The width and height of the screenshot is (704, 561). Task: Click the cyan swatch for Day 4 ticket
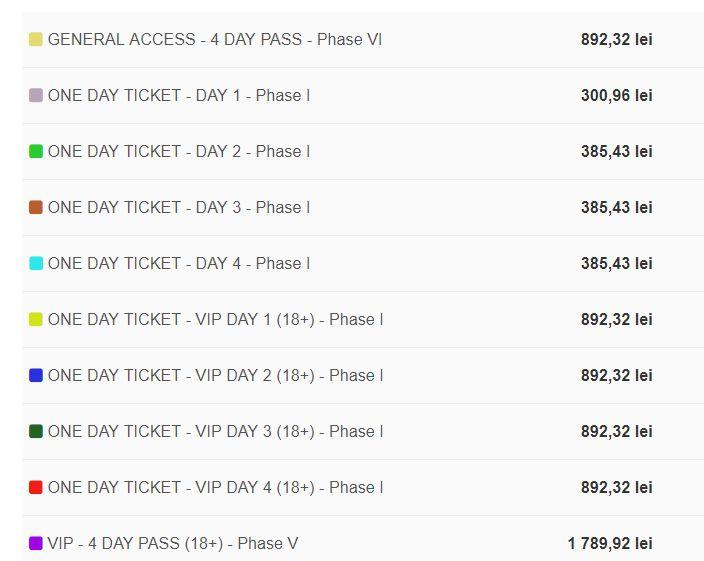36,264
